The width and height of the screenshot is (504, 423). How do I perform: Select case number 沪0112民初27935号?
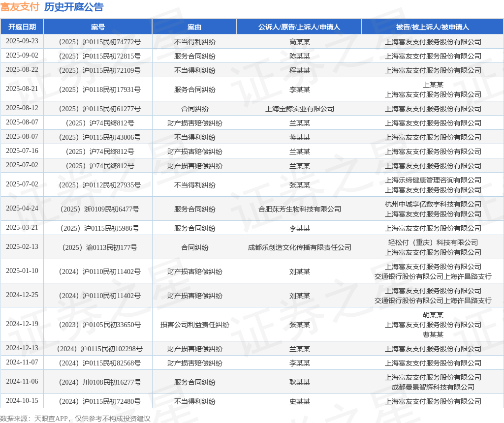99,185
